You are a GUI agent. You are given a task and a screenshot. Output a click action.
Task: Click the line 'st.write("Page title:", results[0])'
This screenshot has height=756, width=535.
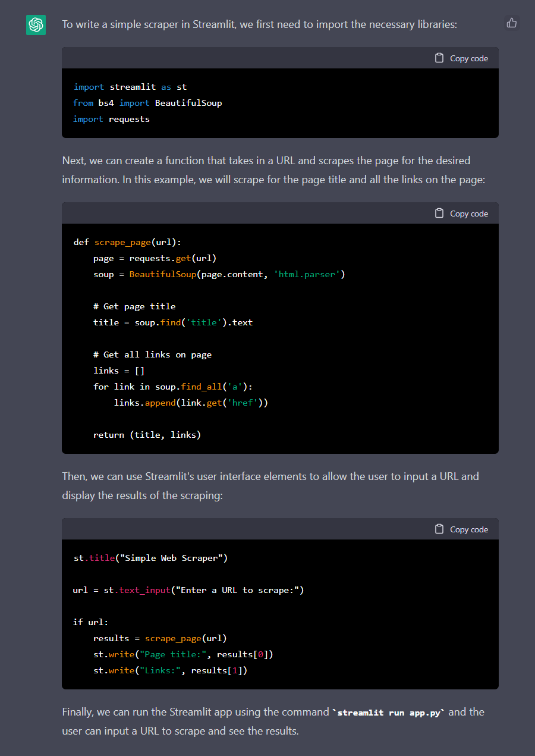(x=183, y=654)
